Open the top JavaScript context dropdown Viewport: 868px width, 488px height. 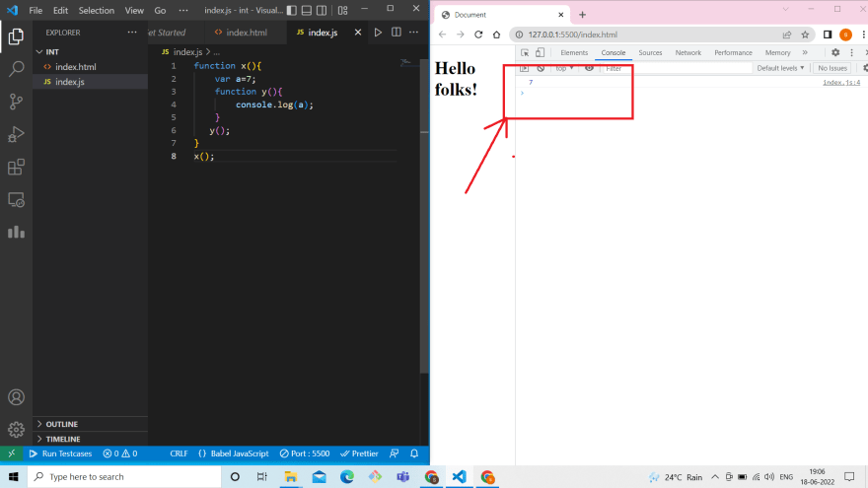[564, 68]
